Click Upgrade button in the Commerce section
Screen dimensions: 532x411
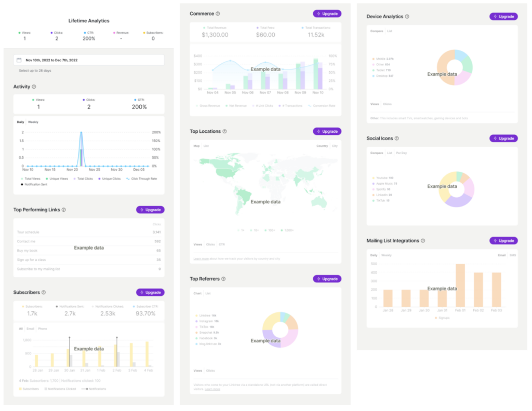pos(327,13)
